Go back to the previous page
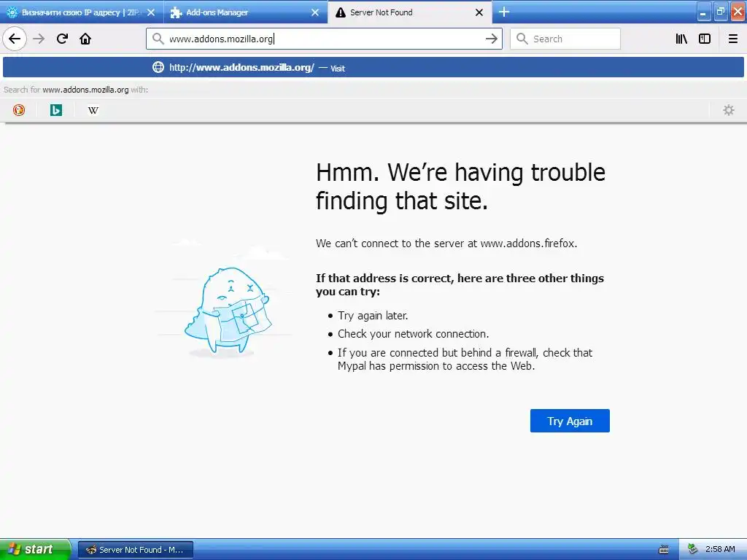 tap(15, 39)
